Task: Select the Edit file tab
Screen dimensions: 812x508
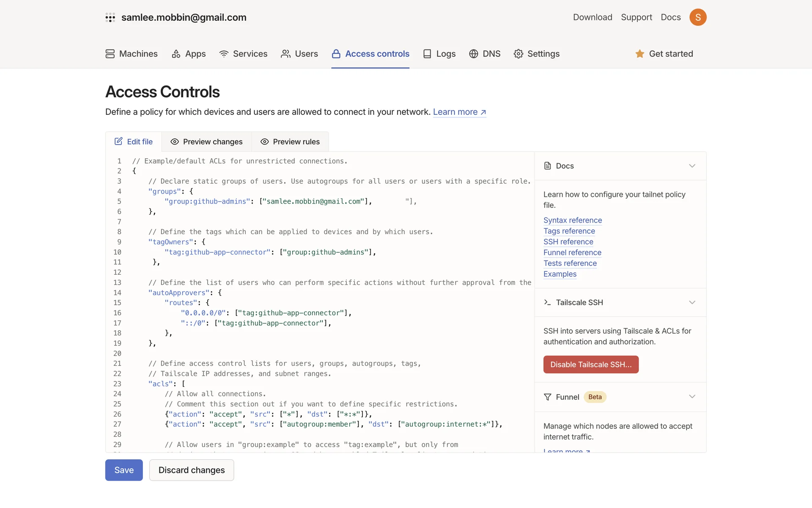Action: click(x=134, y=142)
